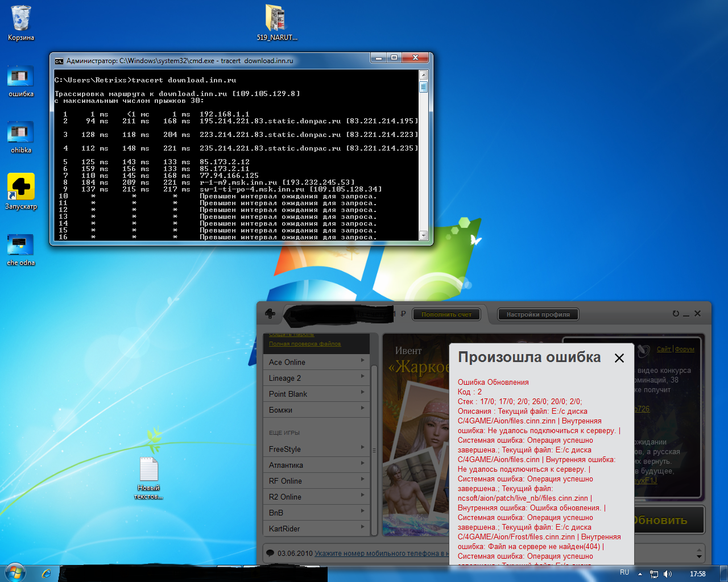Viewport: 728px width, 582px height.
Task: Expand the Lineage 2 game entry
Action: [316, 378]
